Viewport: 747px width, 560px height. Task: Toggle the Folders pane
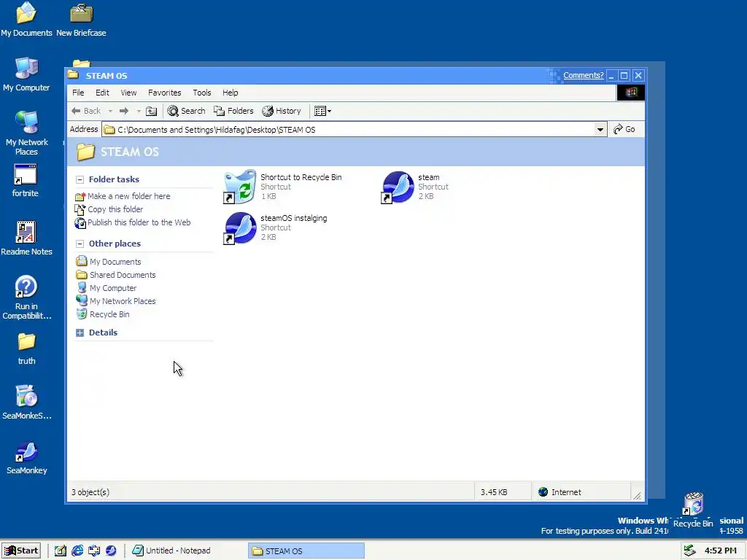pos(233,111)
